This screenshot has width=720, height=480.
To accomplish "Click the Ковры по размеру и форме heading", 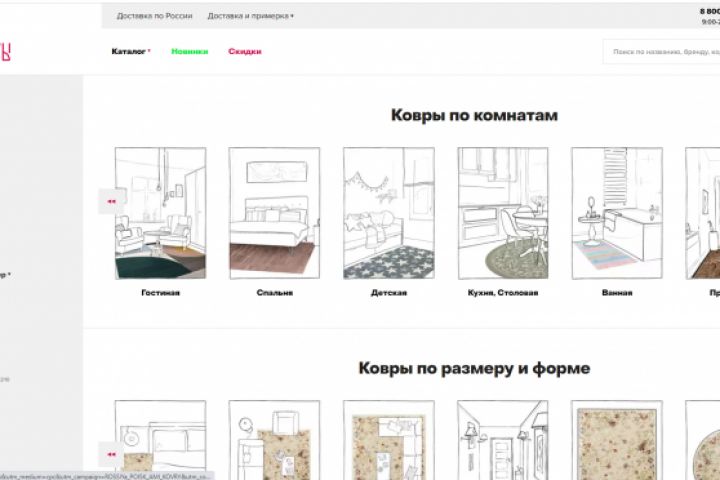I will pos(474,368).
